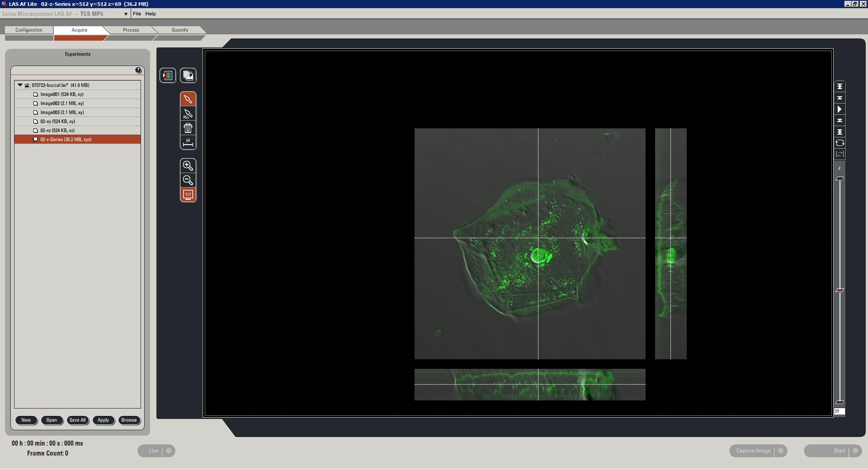Zoom out with the minus magnifier

188,180
